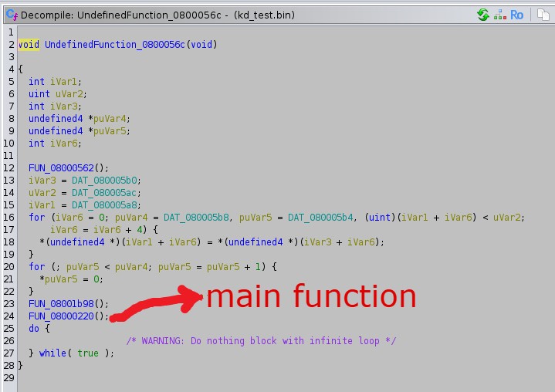
Task: Select iVar6 in its declaration on line 10
Action: [x=63, y=144]
